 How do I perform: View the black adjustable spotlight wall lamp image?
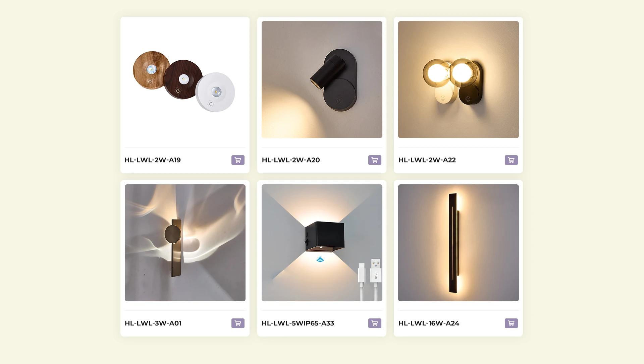322,80
